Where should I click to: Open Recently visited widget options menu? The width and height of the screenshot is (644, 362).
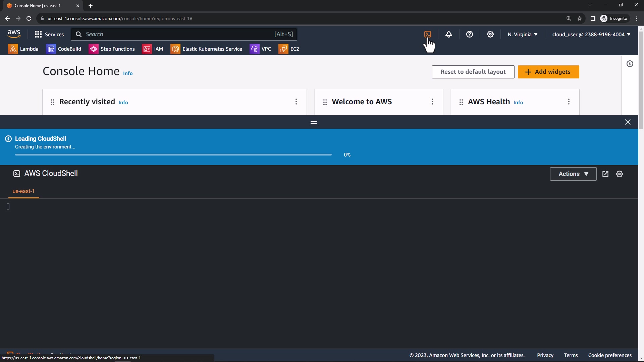(x=296, y=102)
